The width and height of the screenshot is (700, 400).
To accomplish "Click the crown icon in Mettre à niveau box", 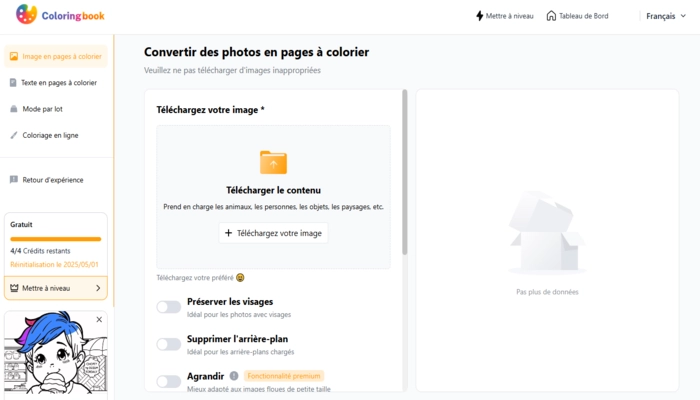I will (14, 288).
